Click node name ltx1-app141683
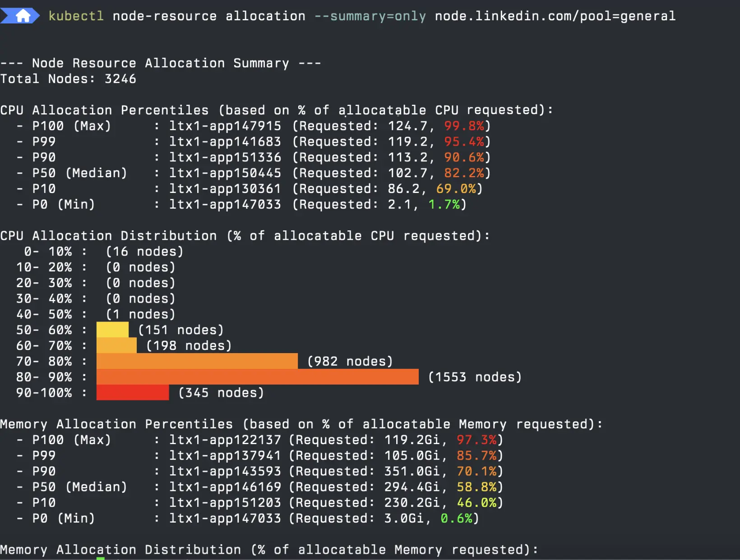 [225, 142]
